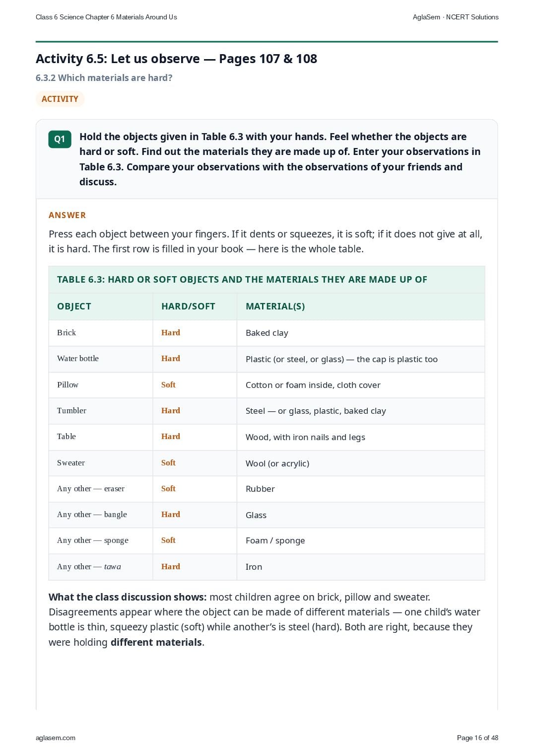The image size is (534, 756).
Task: Click the Glass material cell
Action: point(361,515)
